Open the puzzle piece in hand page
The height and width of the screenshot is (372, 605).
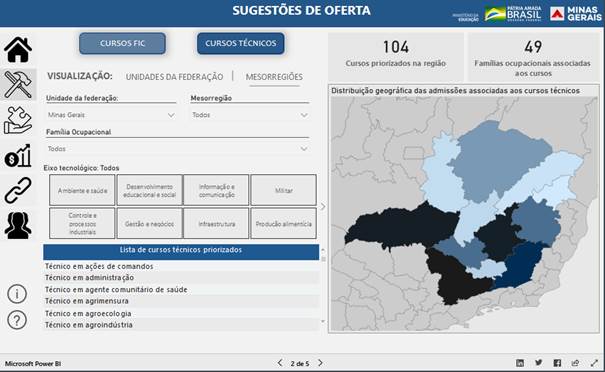[18, 120]
